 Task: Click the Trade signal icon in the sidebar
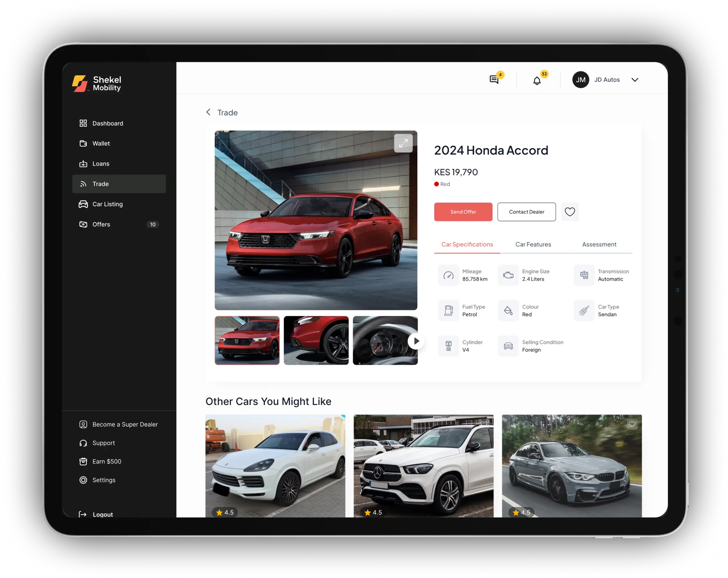83,184
